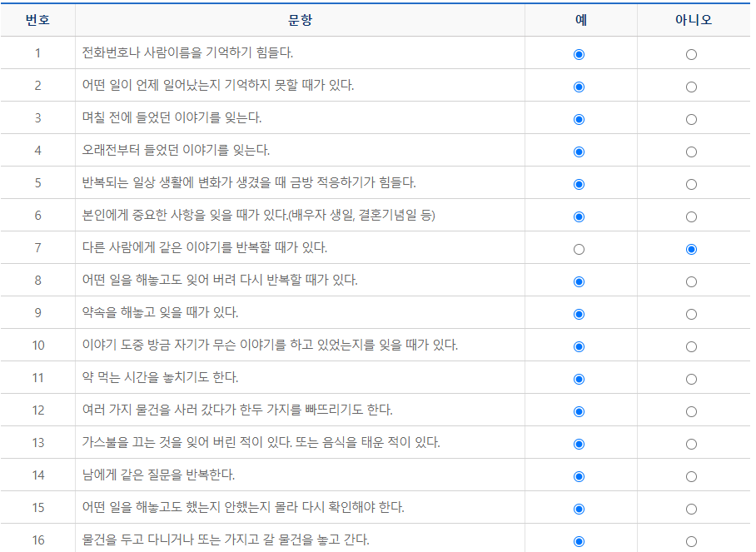Screen dimensions: 756x552
Task: Click question 10 text starting '이야기 도중'
Action: pyautogui.click(x=270, y=346)
